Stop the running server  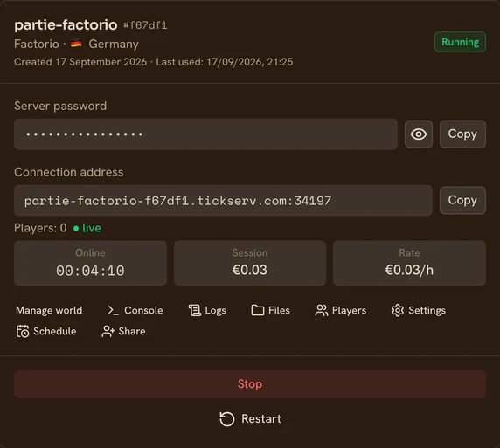pyautogui.click(x=250, y=384)
